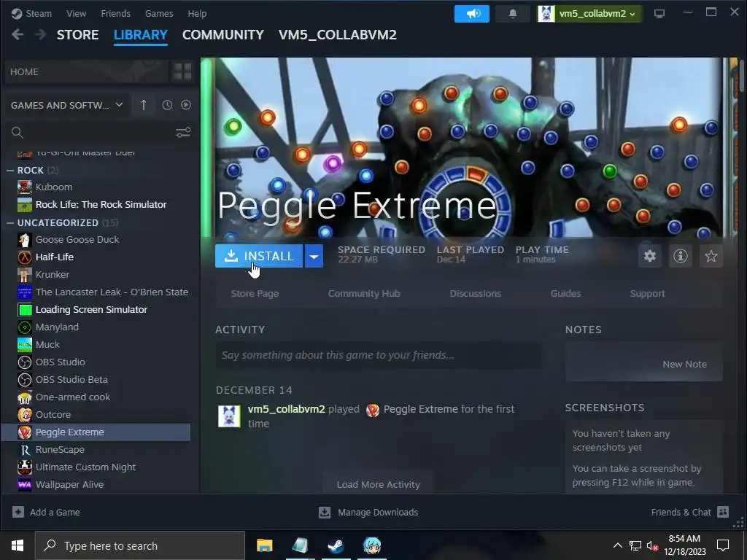The width and height of the screenshot is (747, 560).
Task: Open the Support link
Action: [647, 293]
